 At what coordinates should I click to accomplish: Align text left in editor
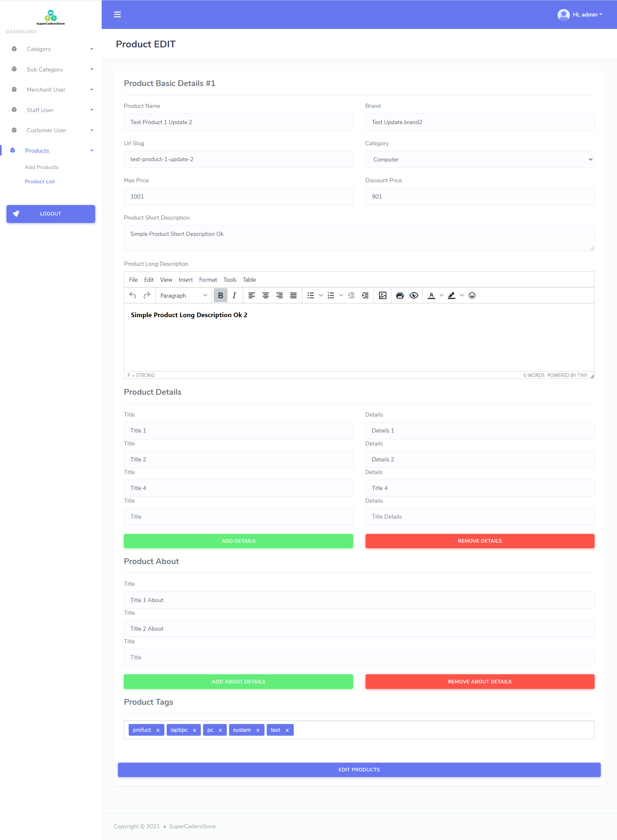click(x=252, y=295)
